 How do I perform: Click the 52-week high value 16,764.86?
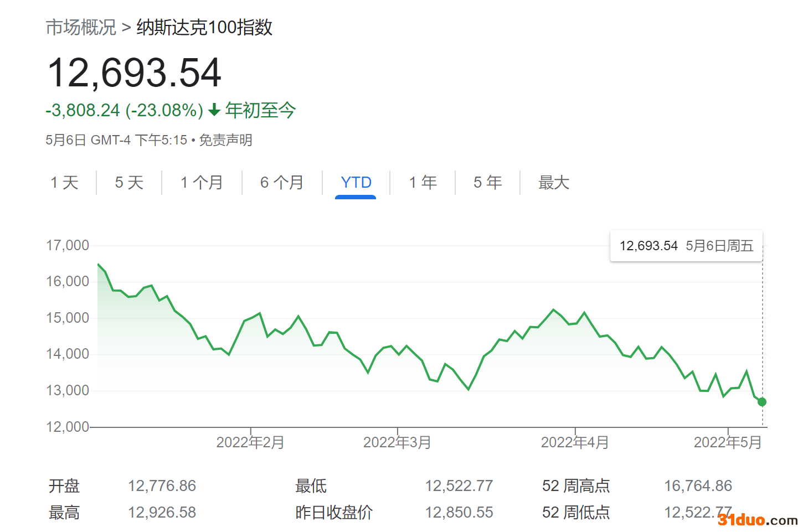click(x=698, y=486)
